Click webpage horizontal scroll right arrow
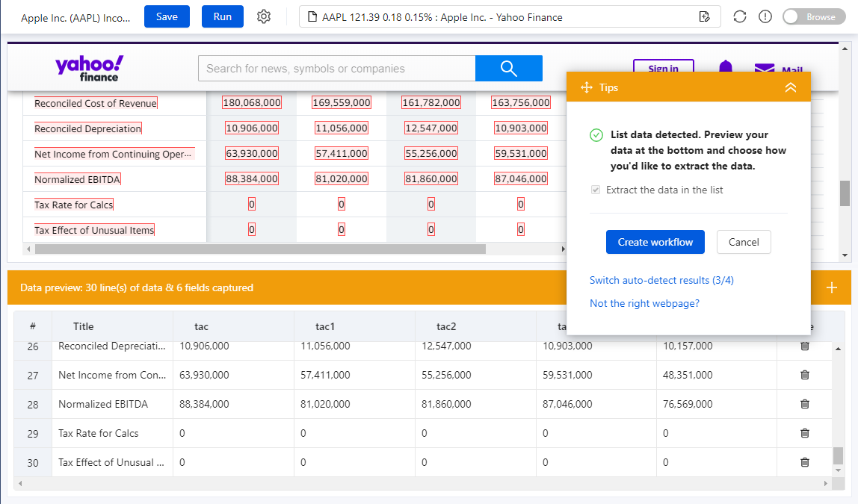Viewport: 858px width, 504px height. coord(563,249)
